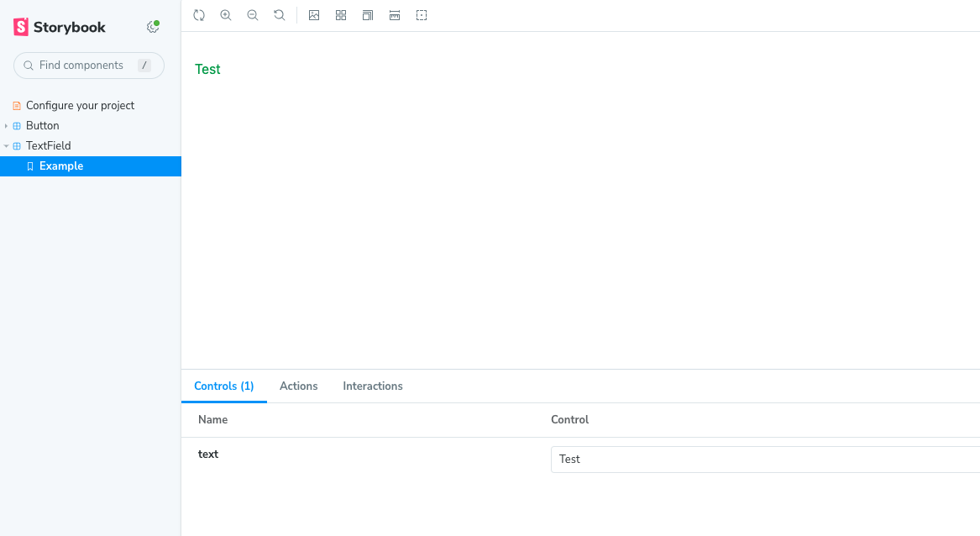Click the Storybook logo
This screenshot has height=536, width=980.
(x=60, y=27)
